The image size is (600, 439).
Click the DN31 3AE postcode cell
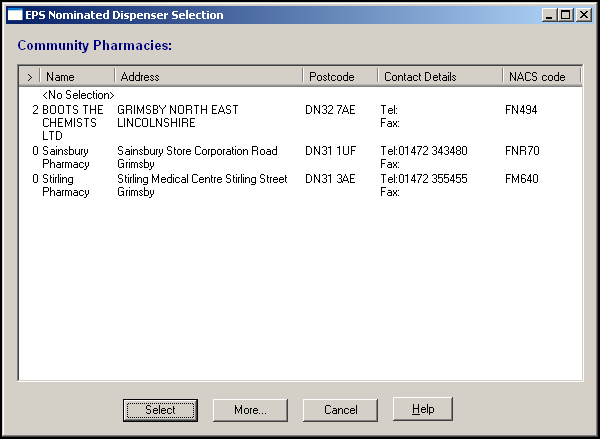click(x=330, y=179)
